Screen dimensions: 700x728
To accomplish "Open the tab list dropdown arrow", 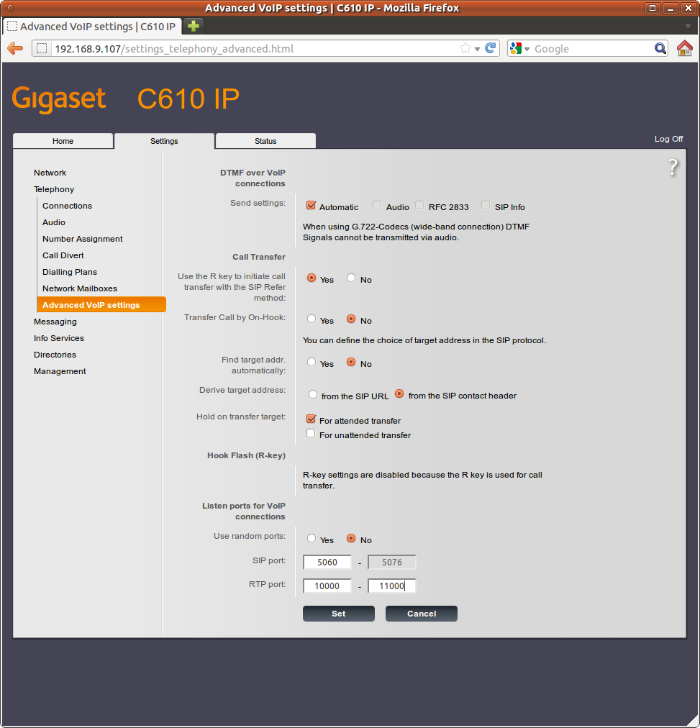I will pyautogui.click(x=688, y=26).
